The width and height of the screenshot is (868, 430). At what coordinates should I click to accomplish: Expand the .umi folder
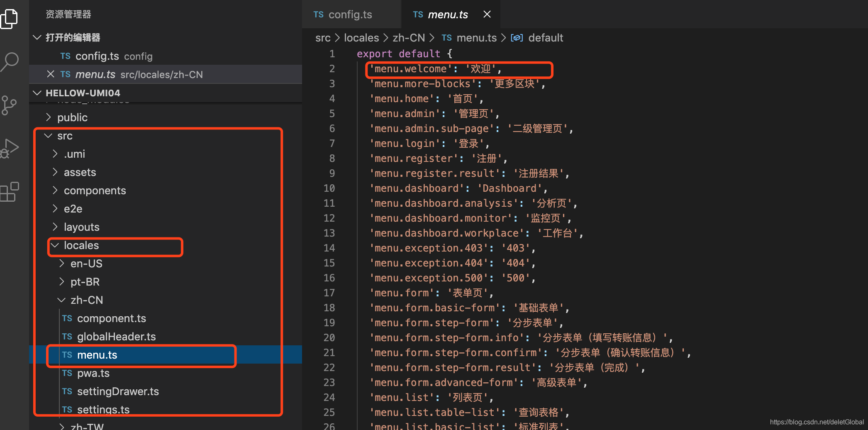(55, 154)
